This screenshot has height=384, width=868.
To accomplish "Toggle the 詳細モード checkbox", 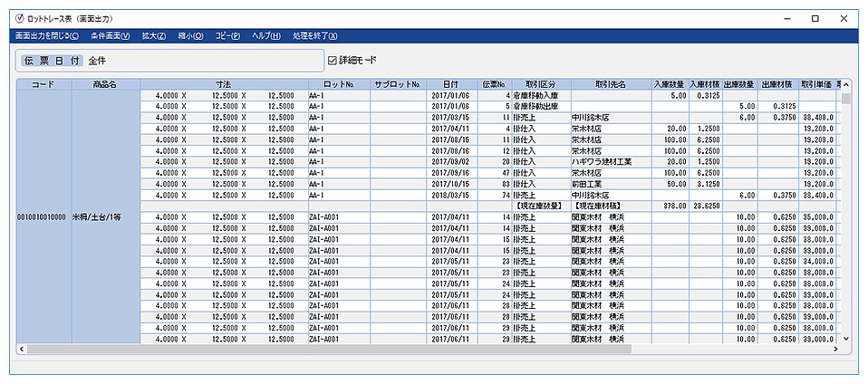I will click(x=333, y=61).
